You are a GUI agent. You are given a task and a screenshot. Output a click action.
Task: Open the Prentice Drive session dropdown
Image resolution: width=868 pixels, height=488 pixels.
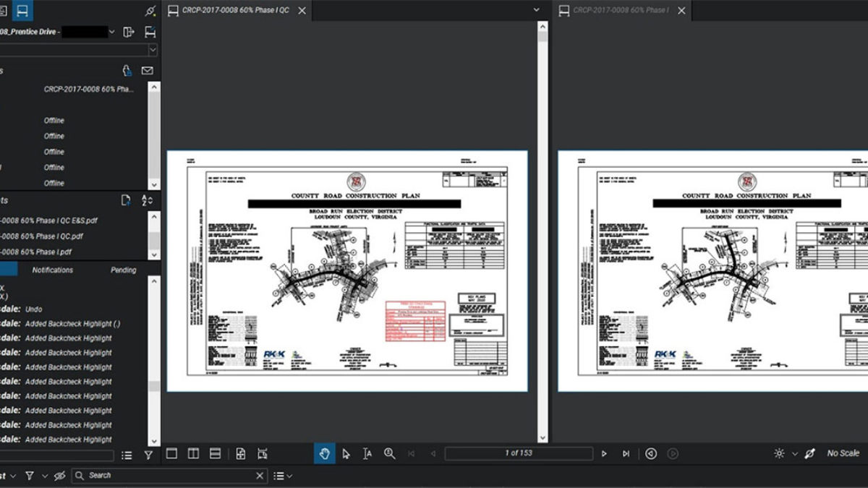(x=111, y=32)
